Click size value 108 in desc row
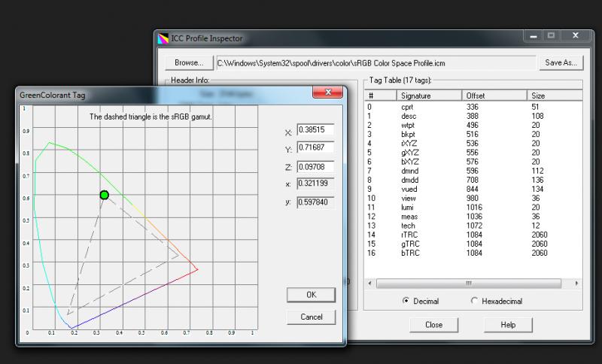Image resolution: width=602 pixels, height=364 pixels. click(x=537, y=117)
